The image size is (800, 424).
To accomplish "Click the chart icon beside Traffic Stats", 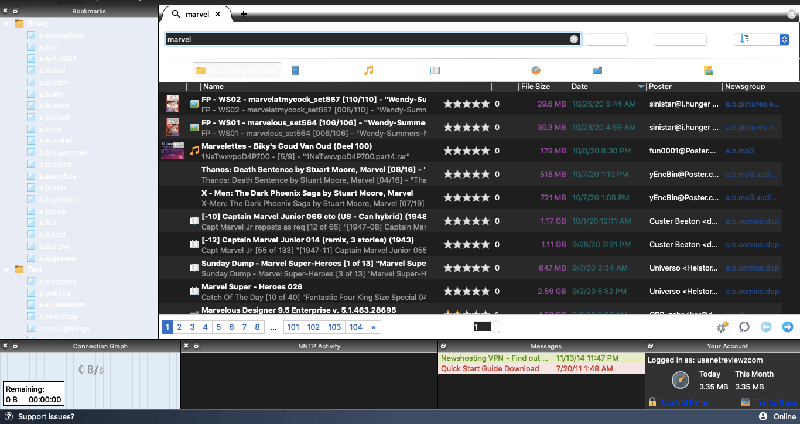I will click(x=745, y=402).
